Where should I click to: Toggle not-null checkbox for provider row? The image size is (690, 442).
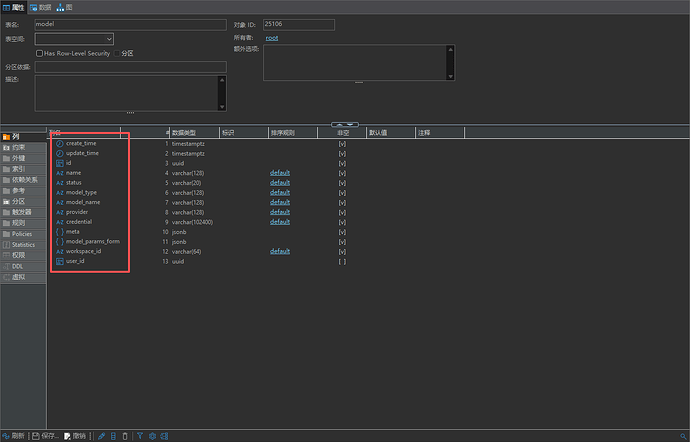click(x=342, y=212)
